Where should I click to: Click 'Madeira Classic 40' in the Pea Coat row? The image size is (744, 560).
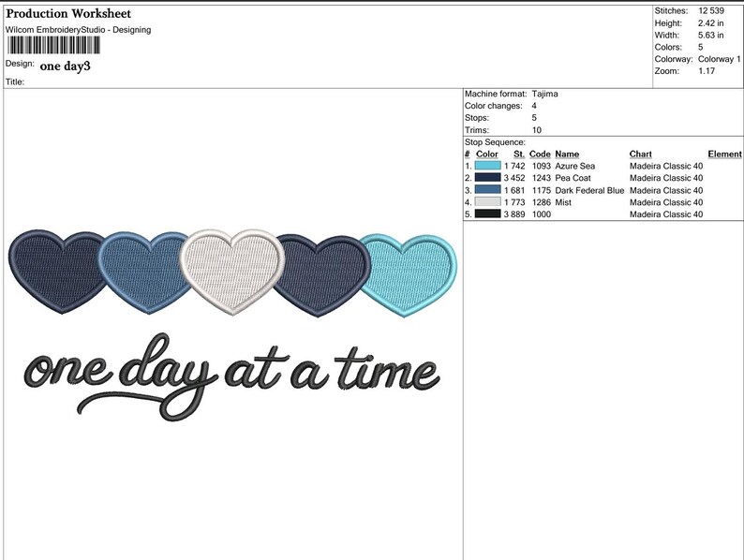click(x=666, y=178)
